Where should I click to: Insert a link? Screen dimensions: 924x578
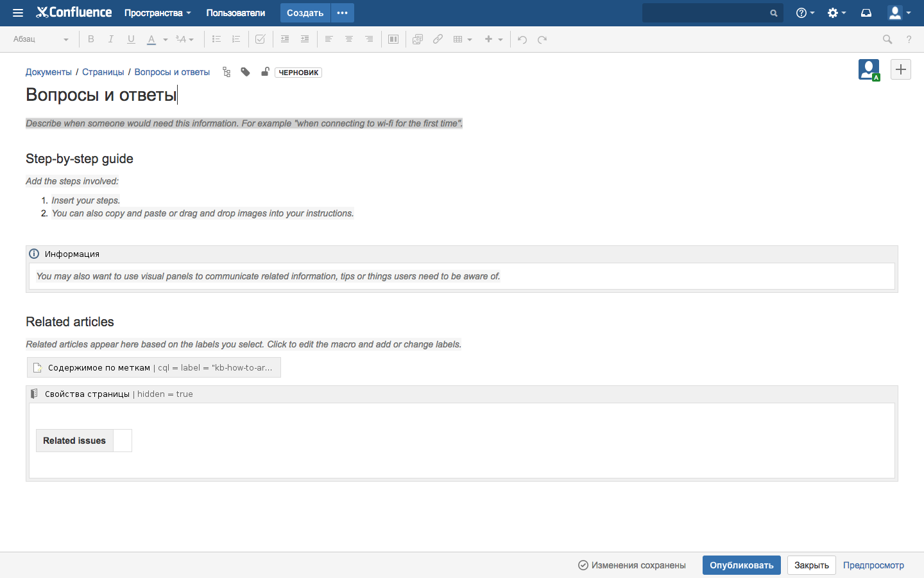[438, 39]
